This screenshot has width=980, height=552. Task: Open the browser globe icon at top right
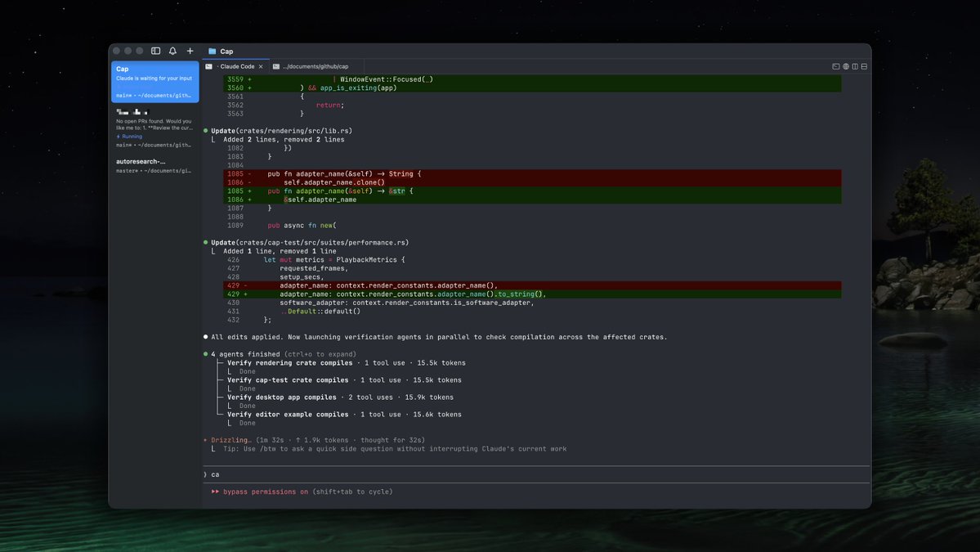[846, 66]
